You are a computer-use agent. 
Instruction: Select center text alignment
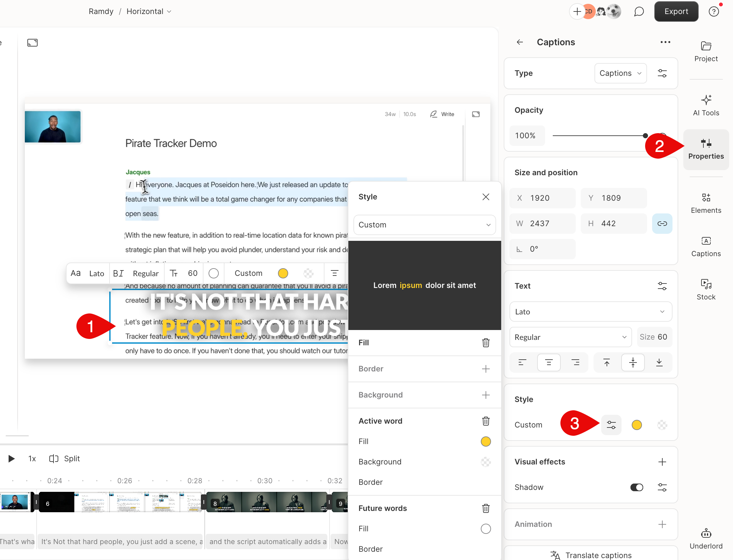(x=549, y=362)
